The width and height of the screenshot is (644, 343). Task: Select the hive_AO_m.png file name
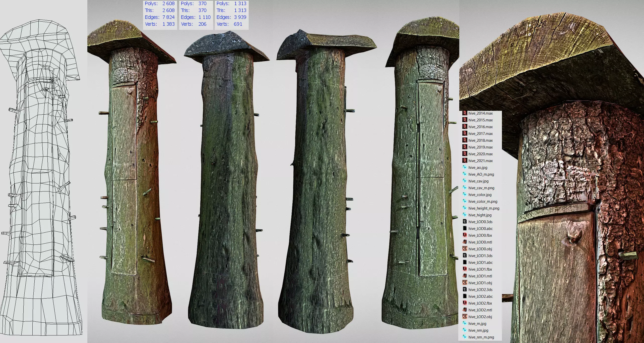coord(481,174)
